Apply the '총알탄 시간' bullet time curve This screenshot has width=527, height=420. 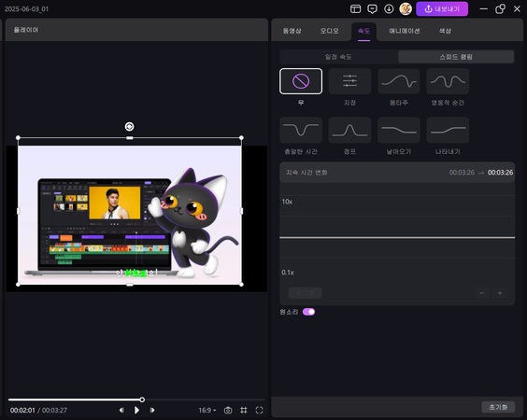(301, 130)
